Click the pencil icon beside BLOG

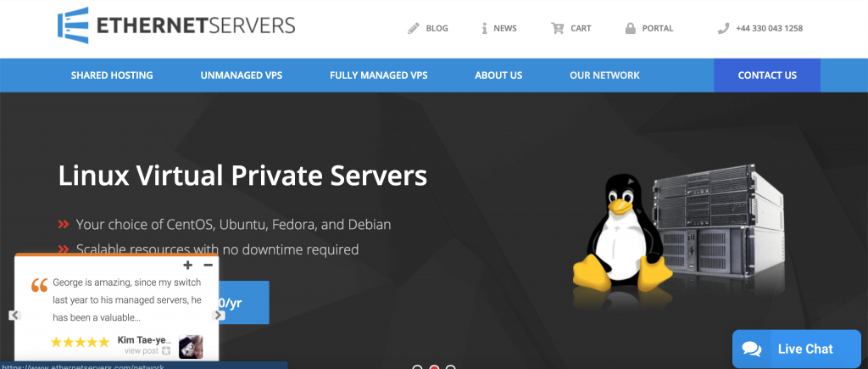[x=414, y=28]
